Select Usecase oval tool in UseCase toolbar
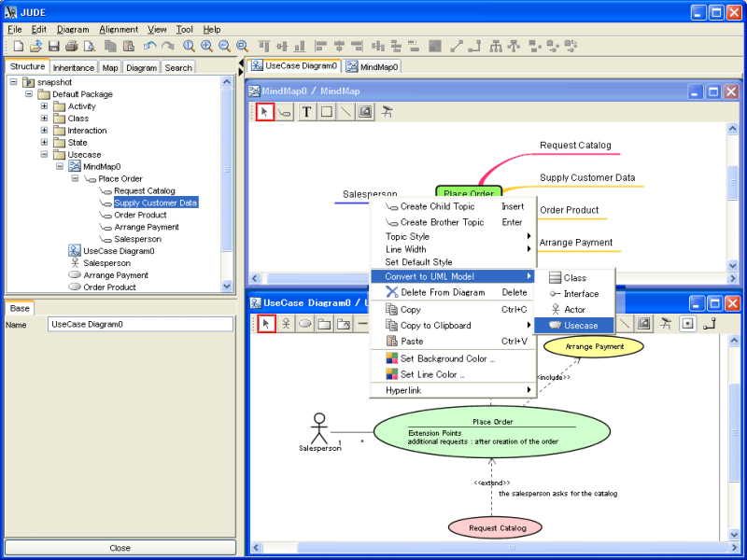Viewport: 747px width, 560px height. click(x=305, y=324)
